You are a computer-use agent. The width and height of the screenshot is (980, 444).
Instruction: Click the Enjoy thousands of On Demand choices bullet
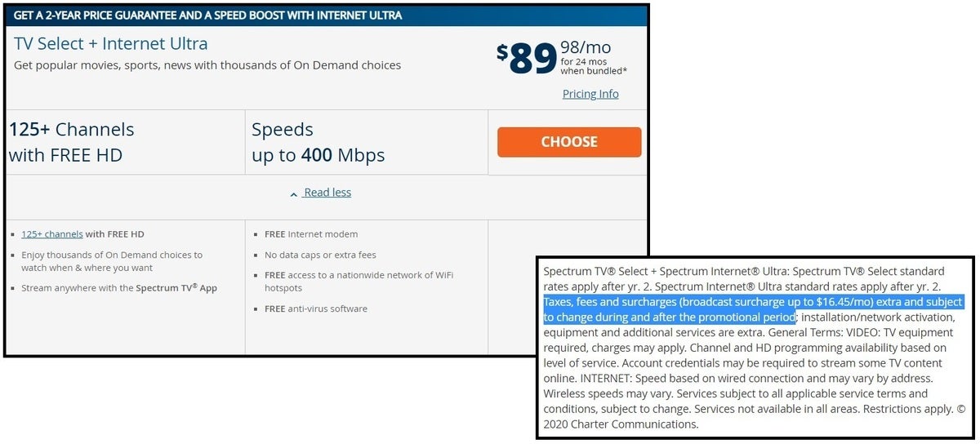(x=112, y=261)
